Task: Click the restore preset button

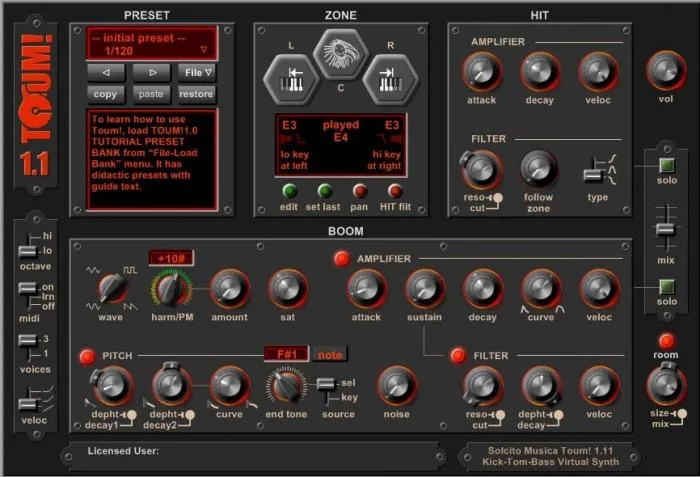Action: 197,94
